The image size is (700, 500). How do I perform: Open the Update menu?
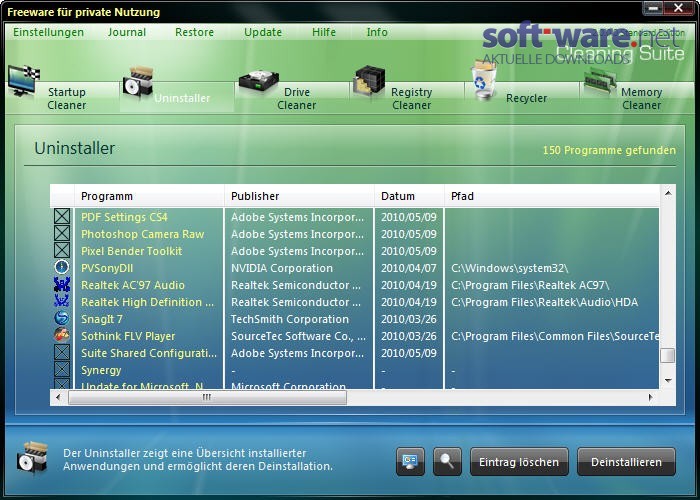[x=263, y=33]
